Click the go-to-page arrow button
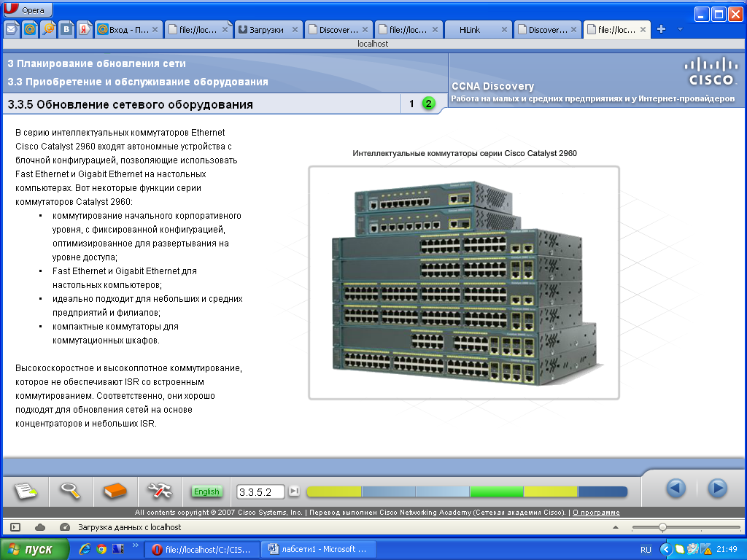The width and height of the screenshot is (747, 560). [x=295, y=491]
